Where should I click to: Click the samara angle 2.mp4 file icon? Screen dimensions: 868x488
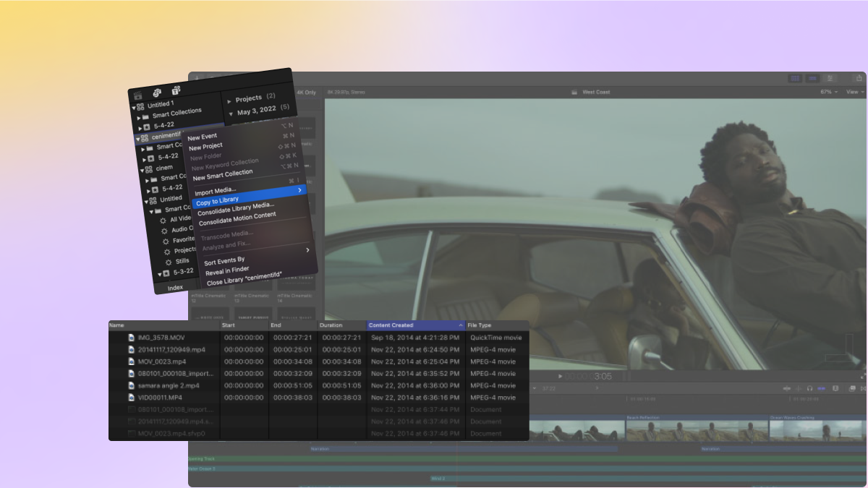132,385
